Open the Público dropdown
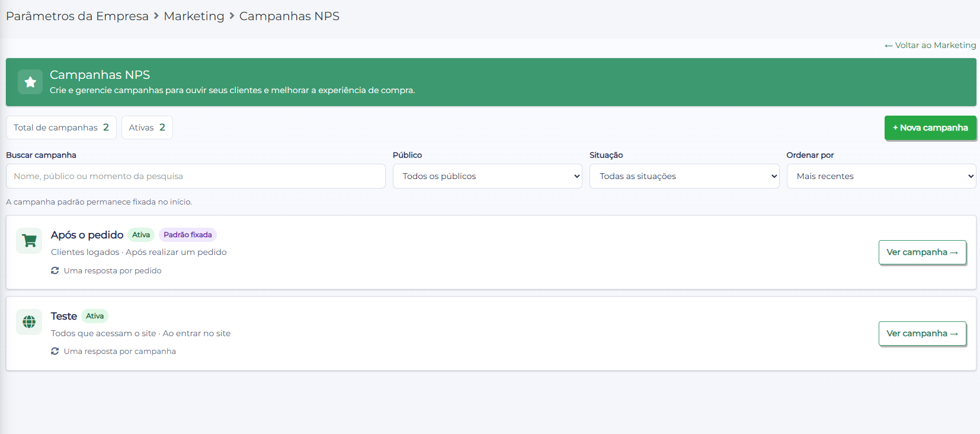 click(x=488, y=176)
